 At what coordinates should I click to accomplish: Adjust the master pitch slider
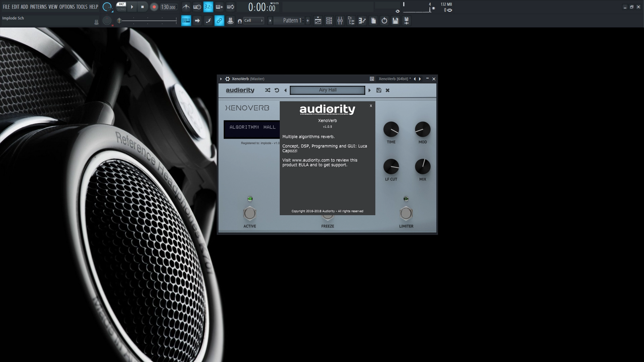pyautogui.click(x=148, y=21)
